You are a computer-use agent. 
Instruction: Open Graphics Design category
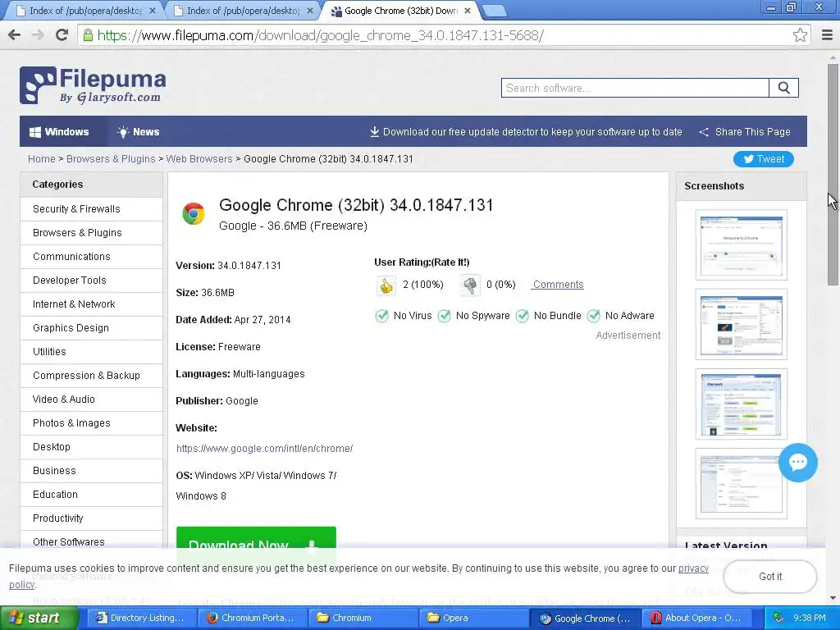pos(91,328)
